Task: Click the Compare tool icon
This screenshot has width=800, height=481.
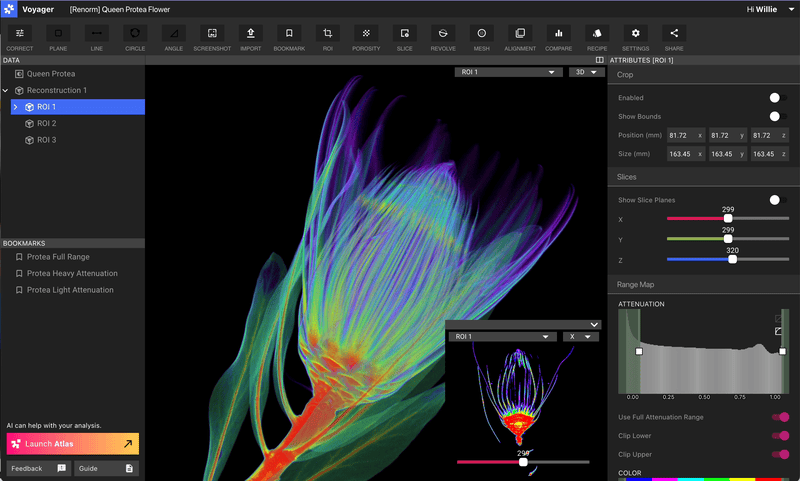Action: click(x=558, y=33)
